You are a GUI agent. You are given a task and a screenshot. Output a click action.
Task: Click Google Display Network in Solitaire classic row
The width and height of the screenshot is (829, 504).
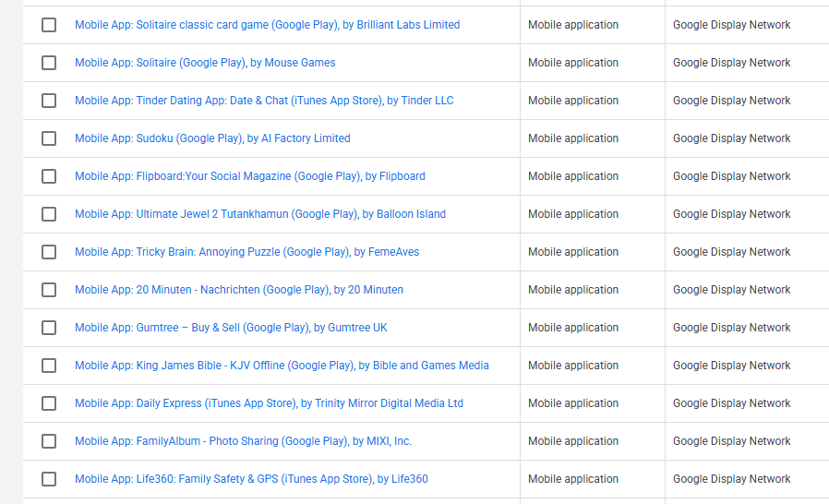[x=731, y=25]
